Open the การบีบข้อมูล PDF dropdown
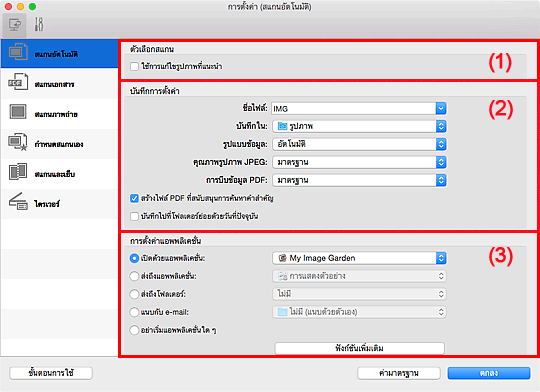 359,180
